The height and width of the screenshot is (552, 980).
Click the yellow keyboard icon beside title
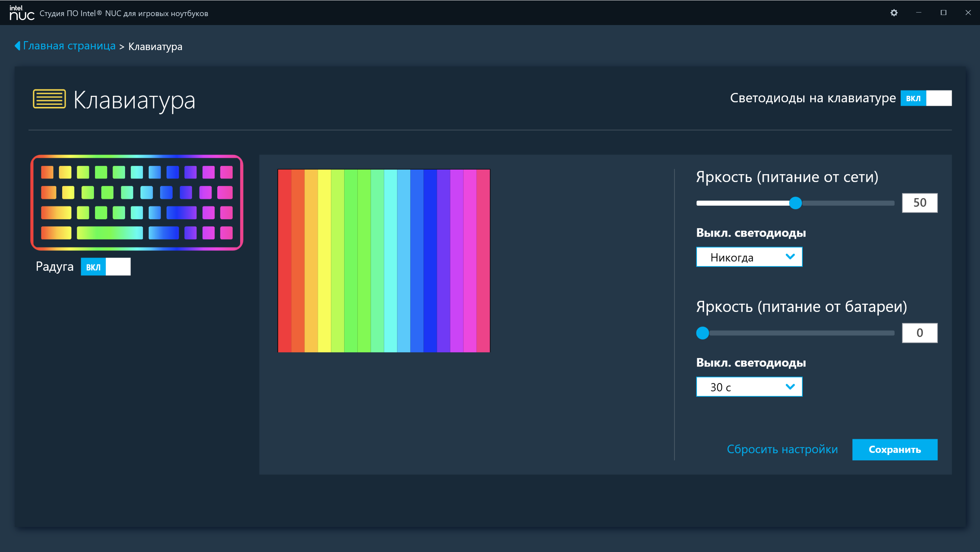click(49, 99)
